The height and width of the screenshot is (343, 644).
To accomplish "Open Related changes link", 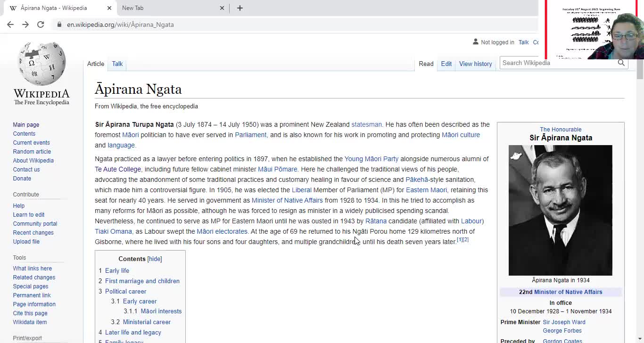I will click(34, 278).
